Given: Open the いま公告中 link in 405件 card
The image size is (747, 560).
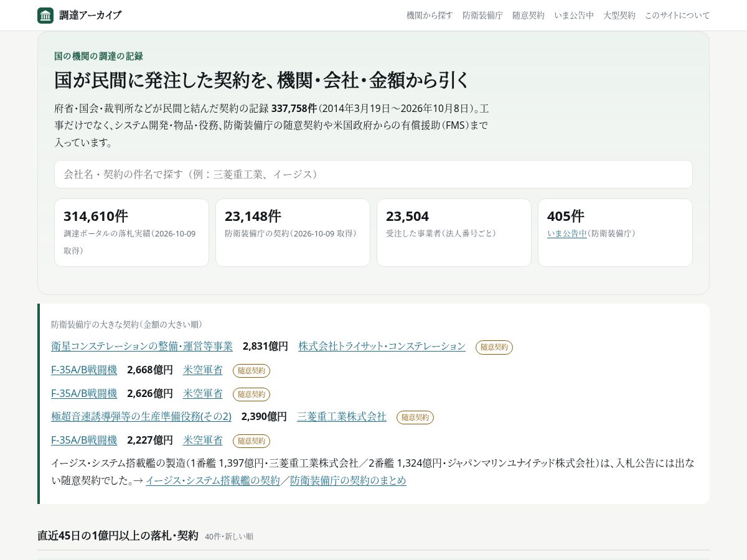Looking at the screenshot, I should point(567,233).
